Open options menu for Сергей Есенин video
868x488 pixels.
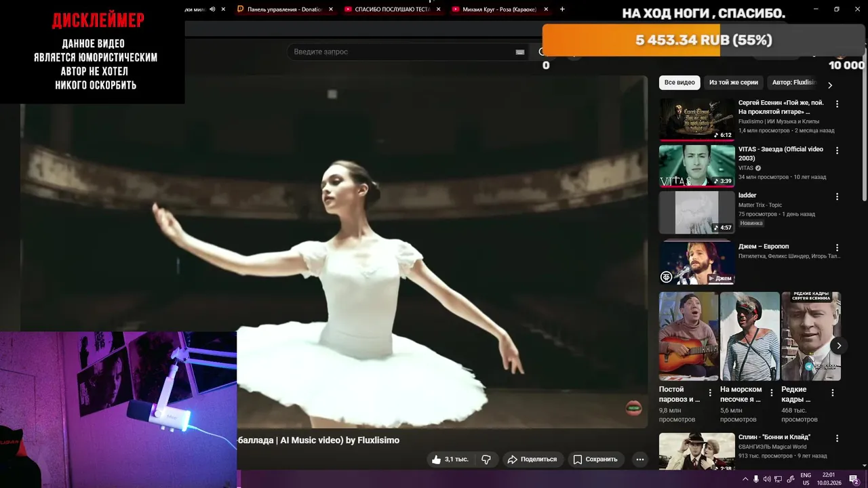[837, 104]
